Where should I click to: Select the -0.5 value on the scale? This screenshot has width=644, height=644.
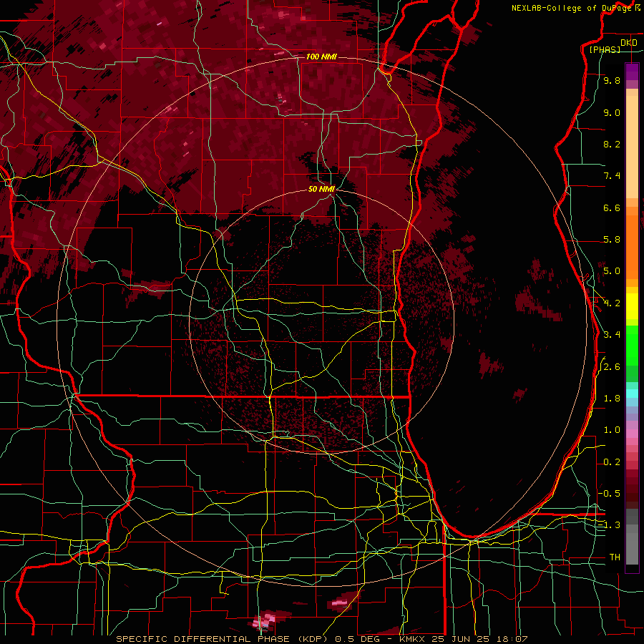pyautogui.click(x=610, y=493)
